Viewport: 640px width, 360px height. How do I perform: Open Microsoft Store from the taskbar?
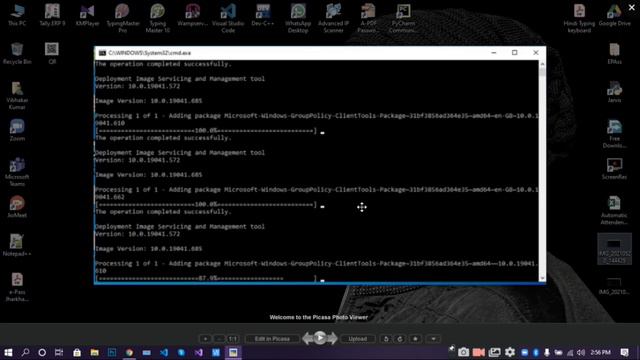click(x=77, y=352)
